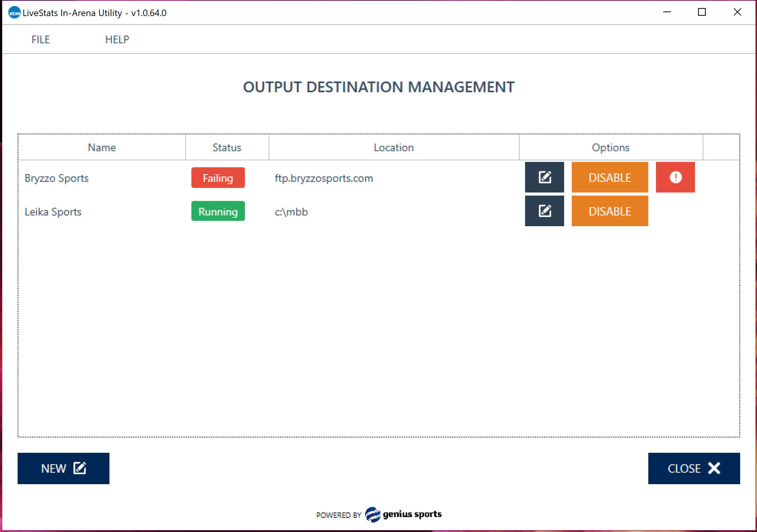
Task: Click the Running status badge
Action: [x=218, y=211]
